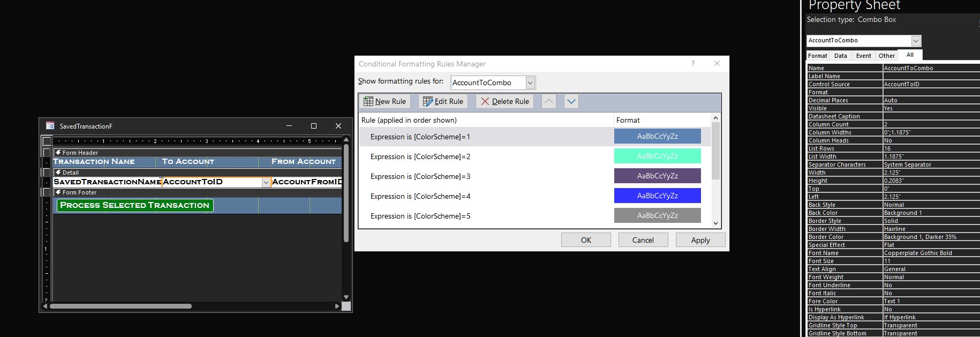980x337 pixels.
Task: Click the Delete Rule button
Action: pyautogui.click(x=504, y=101)
